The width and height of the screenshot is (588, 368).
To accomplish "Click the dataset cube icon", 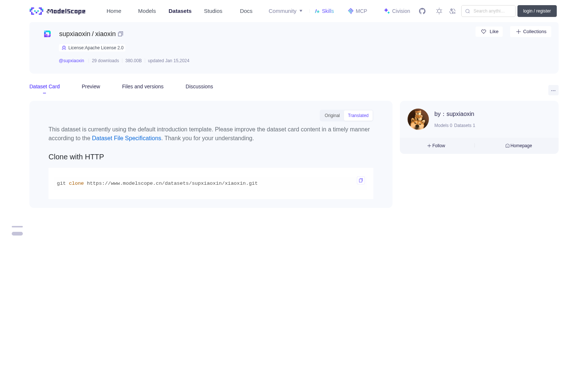I will click(47, 34).
